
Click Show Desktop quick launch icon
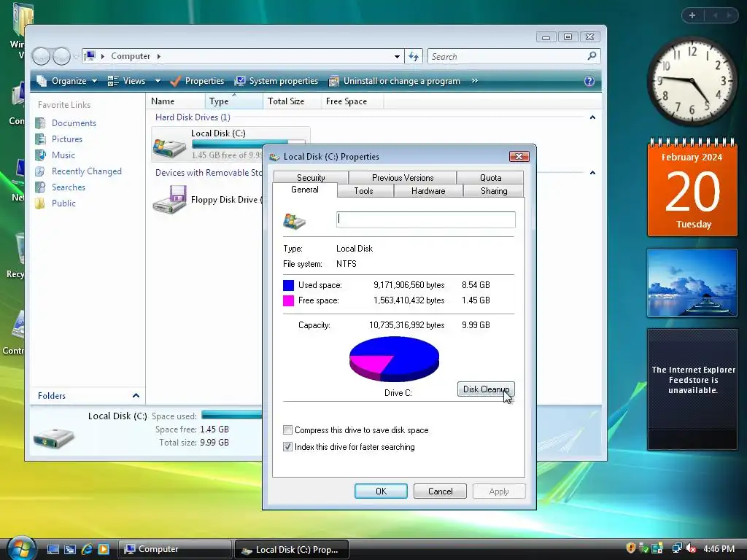pyautogui.click(x=53, y=549)
